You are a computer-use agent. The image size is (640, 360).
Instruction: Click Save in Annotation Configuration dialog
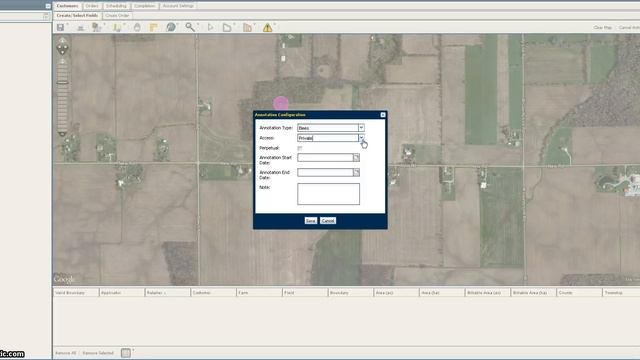click(311, 220)
